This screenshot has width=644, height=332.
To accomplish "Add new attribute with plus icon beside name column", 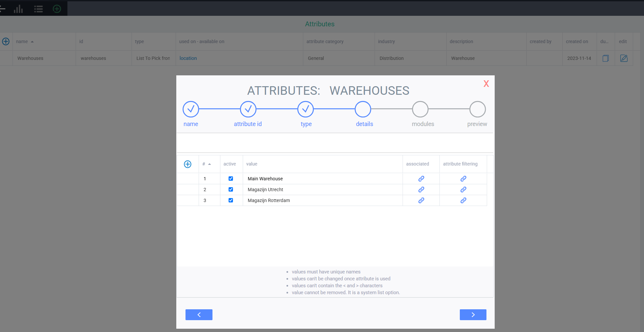I will [x=6, y=41].
